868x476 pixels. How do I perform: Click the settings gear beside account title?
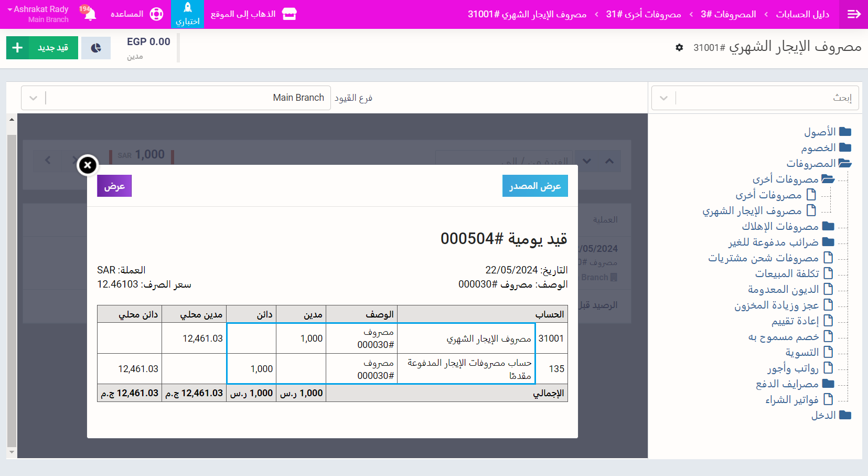click(x=679, y=48)
